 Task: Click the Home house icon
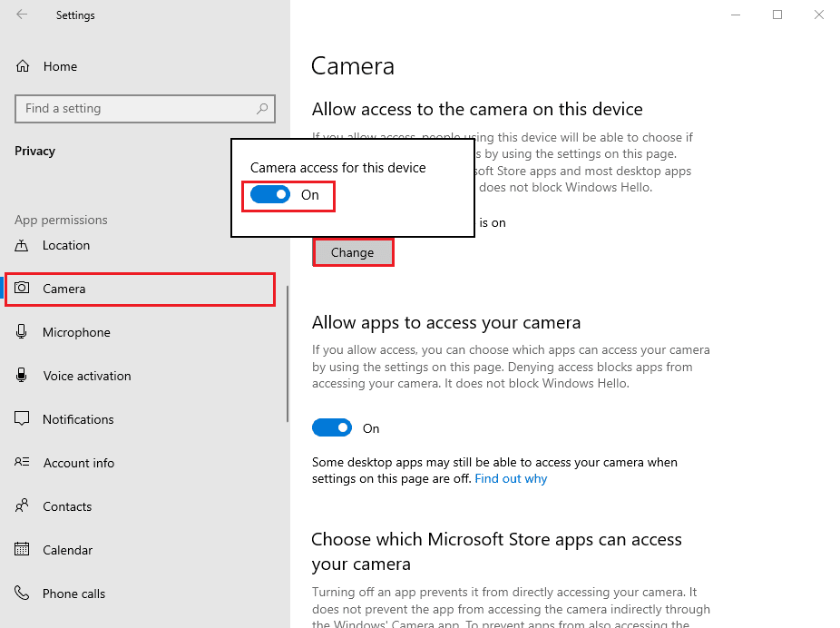(x=23, y=66)
